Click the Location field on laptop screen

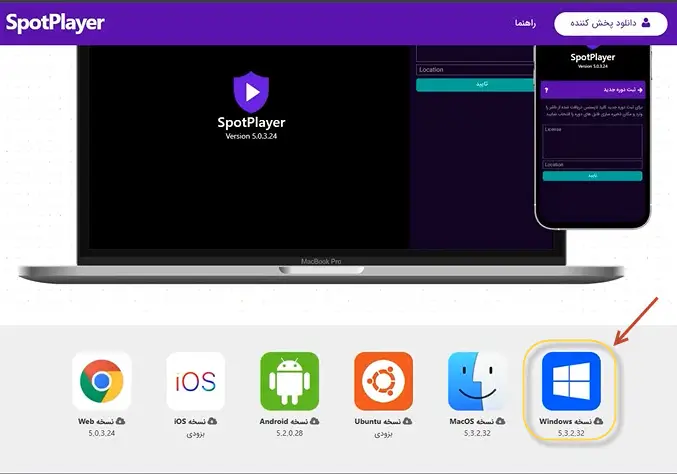click(475, 70)
